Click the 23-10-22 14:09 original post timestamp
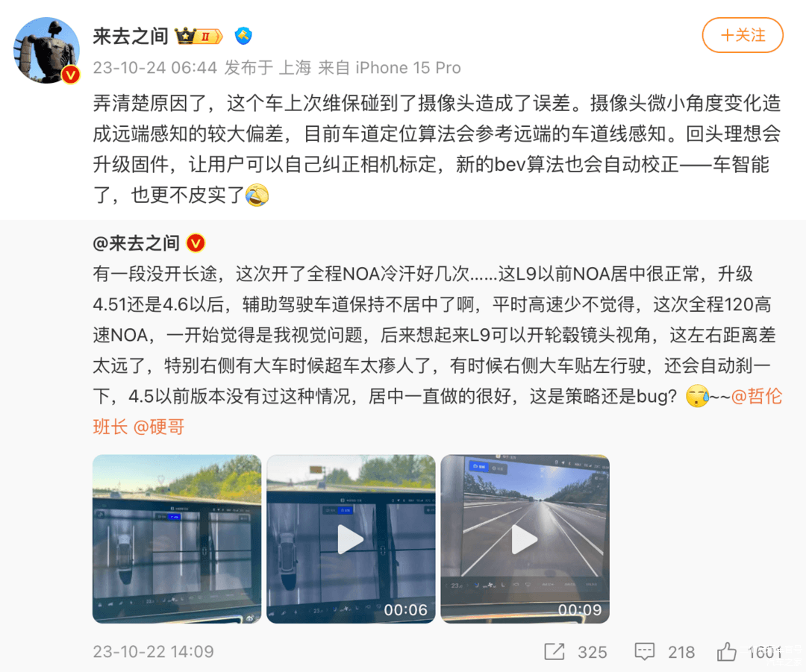The height and width of the screenshot is (672, 806). [x=153, y=651]
